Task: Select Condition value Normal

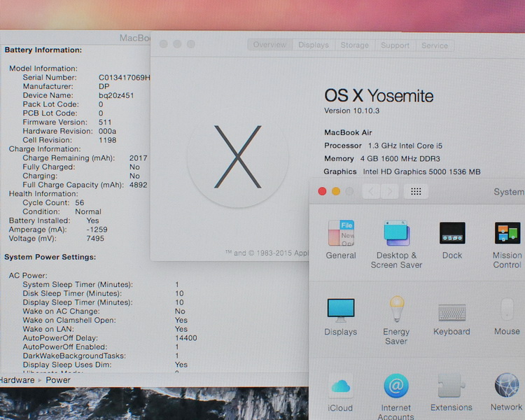Action: click(88, 211)
